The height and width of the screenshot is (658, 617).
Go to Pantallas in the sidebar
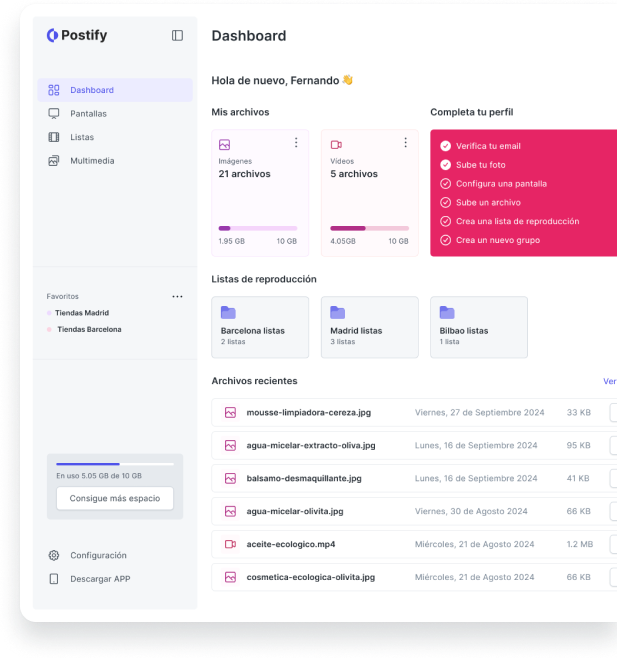click(88, 113)
